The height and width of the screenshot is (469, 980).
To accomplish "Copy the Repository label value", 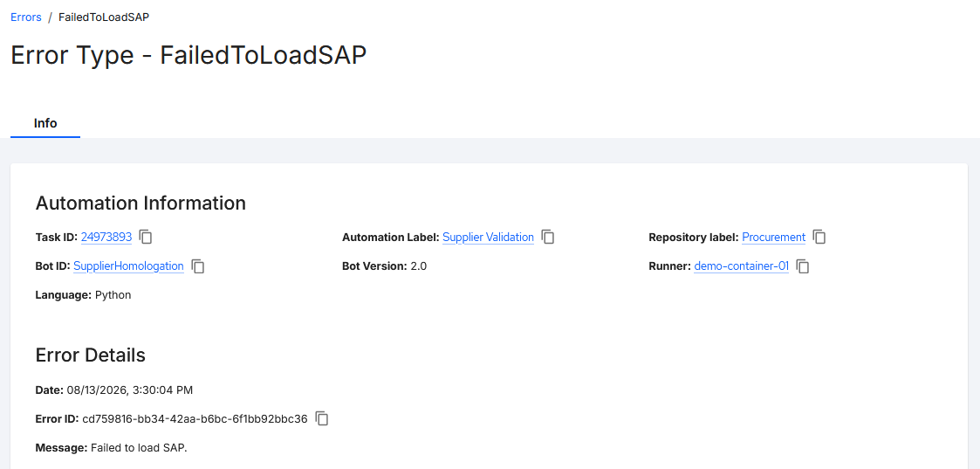I will click(x=819, y=237).
